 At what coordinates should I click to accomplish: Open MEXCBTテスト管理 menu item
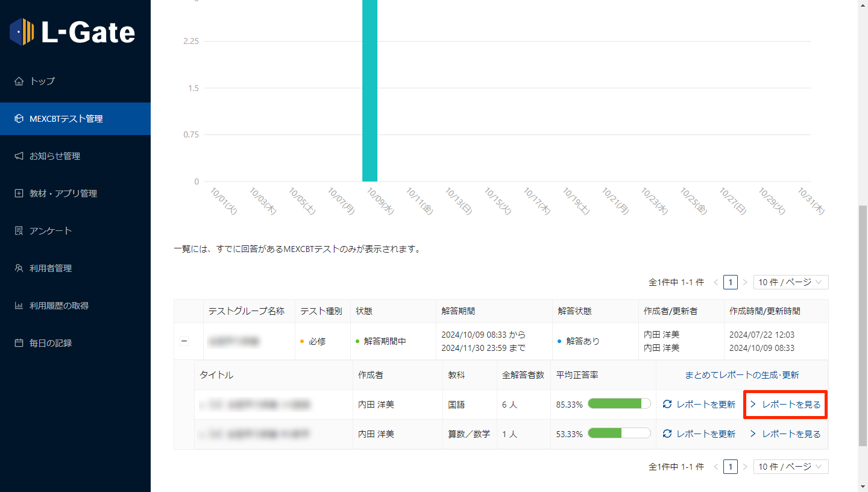click(66, 119)
